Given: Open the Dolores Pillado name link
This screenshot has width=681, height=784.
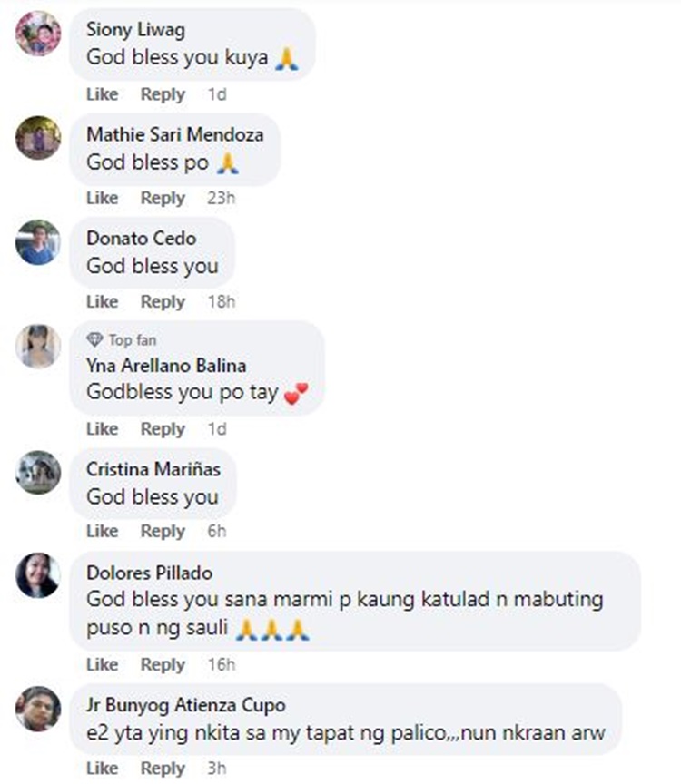Looking at the screenshot, I should pyautogui.click(x=150, y=573).
